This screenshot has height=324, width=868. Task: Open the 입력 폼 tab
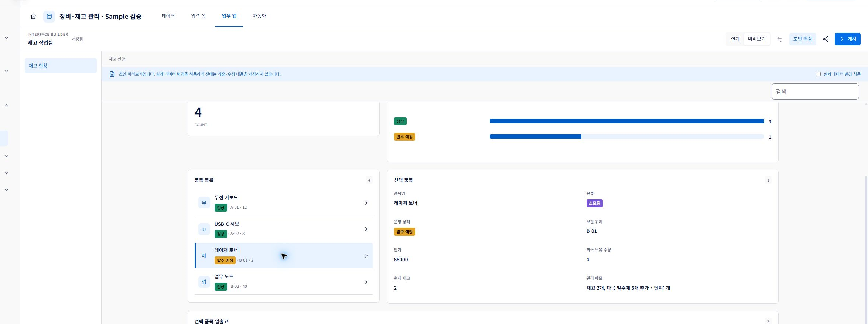pyautogui.click(x=198, y=16)
